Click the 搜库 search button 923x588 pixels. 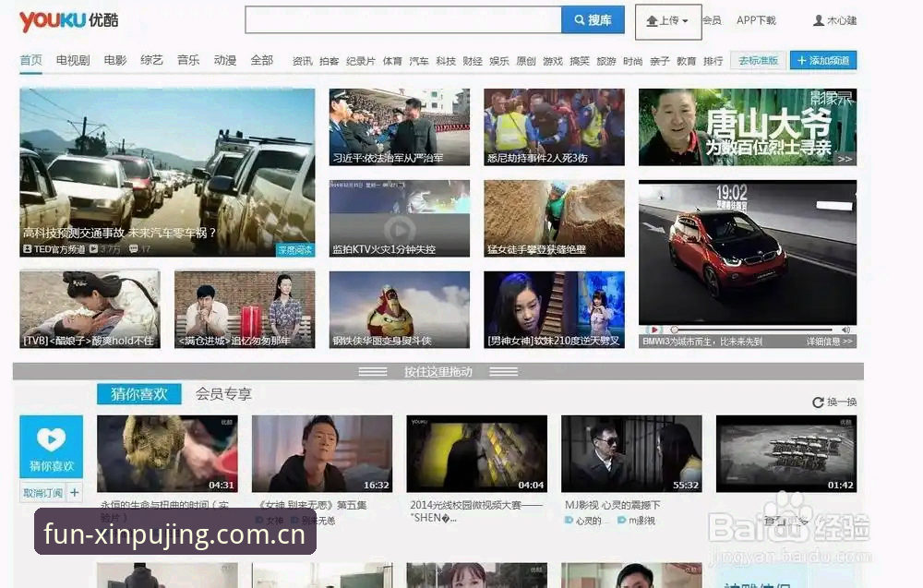click(593, 20)
